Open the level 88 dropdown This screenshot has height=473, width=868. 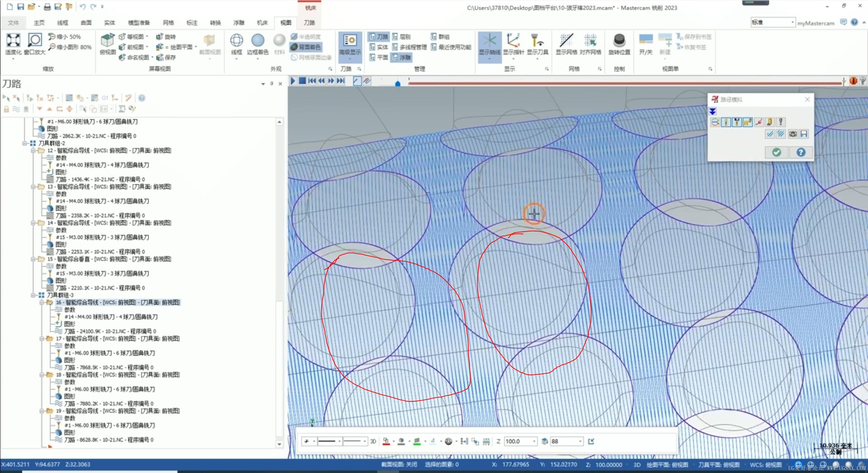point(580,441)
